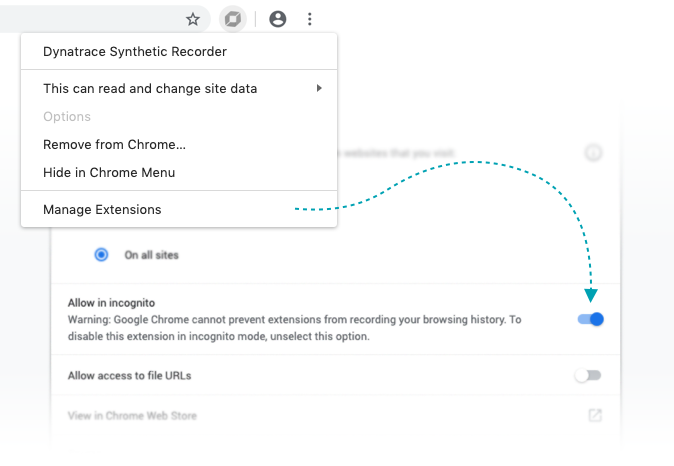
Task: Open Manage Extensions
Action: coord(179,209)
